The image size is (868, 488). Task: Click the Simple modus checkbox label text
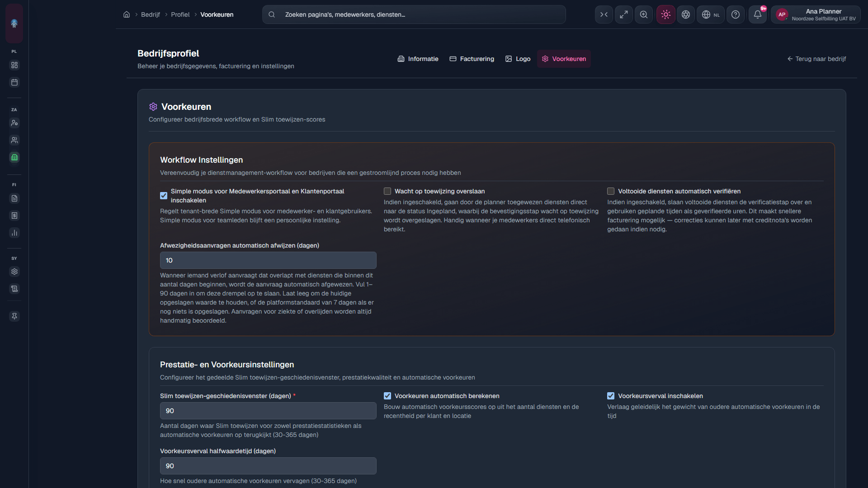[258, 196]
